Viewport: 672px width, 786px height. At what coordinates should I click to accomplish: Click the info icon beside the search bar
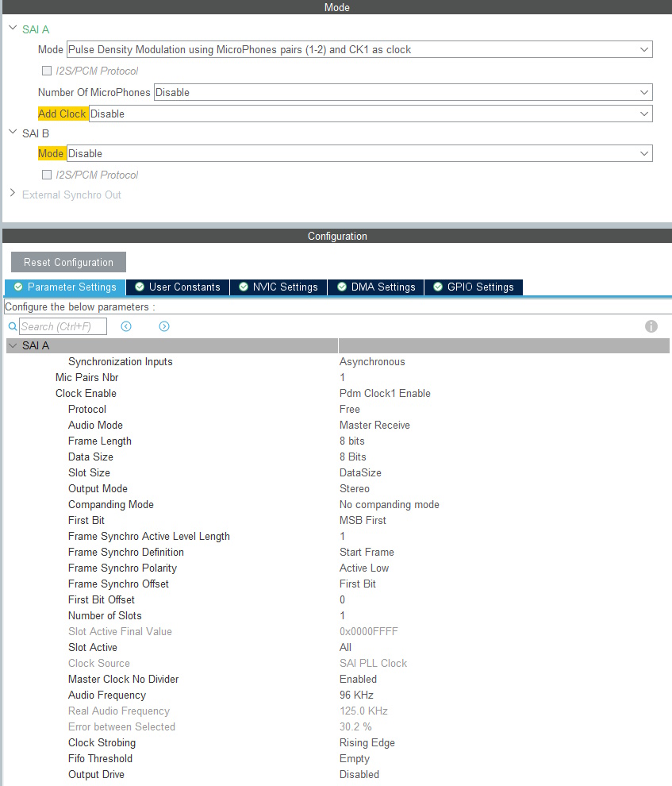[651, 326]
